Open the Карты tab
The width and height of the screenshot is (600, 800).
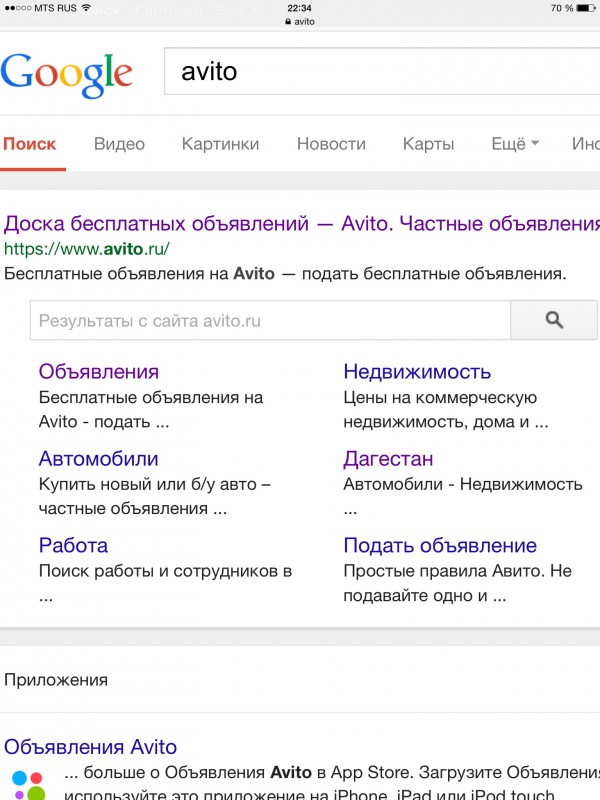coord(428,144)
